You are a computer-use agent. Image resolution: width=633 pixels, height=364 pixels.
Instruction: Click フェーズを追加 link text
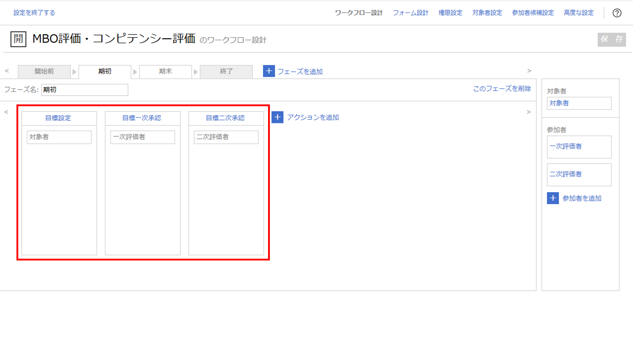(x=300, y=72)
